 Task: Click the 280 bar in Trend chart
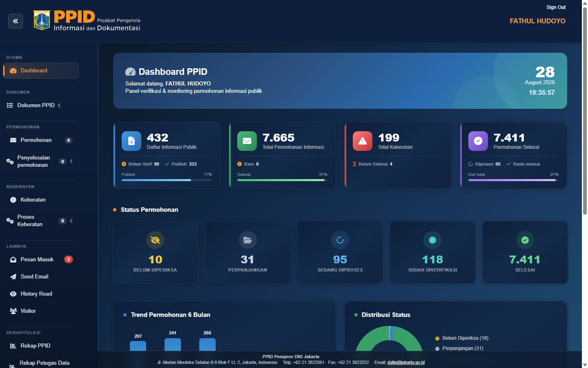click(207, 345)
